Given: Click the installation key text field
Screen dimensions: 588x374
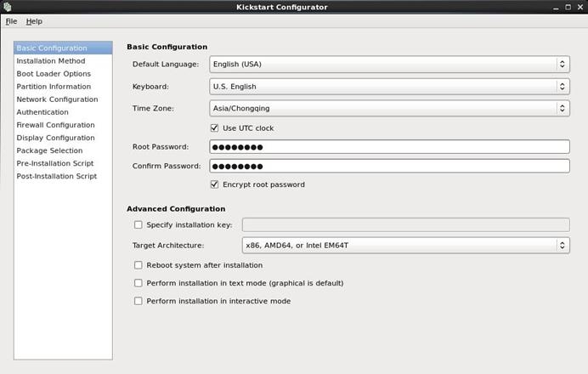Looking at the screenshot, I should pyautogui.click(x=406, y=224).
